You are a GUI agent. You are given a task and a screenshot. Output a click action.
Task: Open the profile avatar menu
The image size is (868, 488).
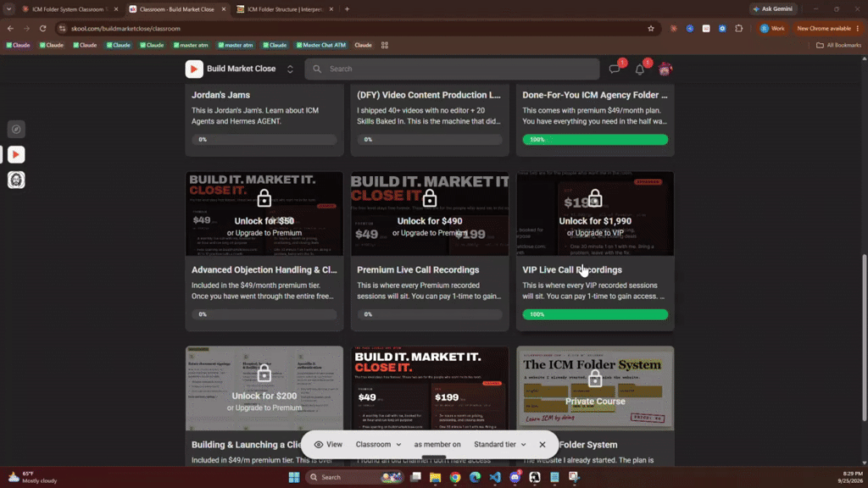(x=665, y=69)
